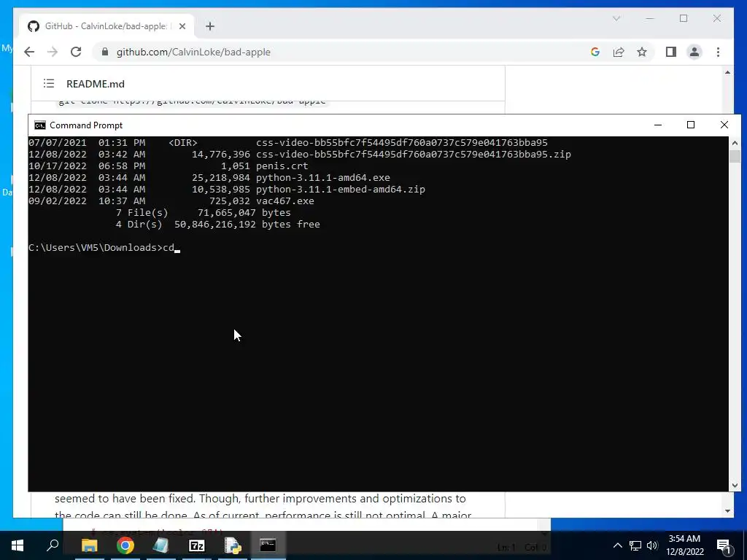Reload the GitHub page
The width and height of the screenshot is (747, 560).
tap(76, 52)
